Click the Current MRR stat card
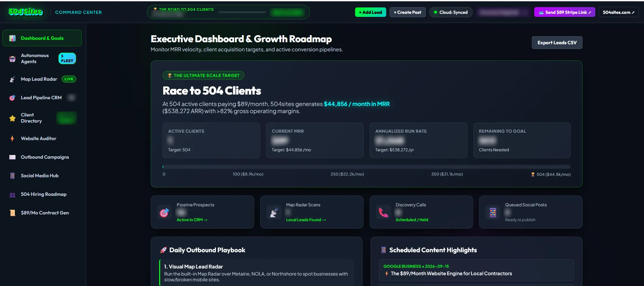This screenshot has width=644, height=286. (315, 140)
